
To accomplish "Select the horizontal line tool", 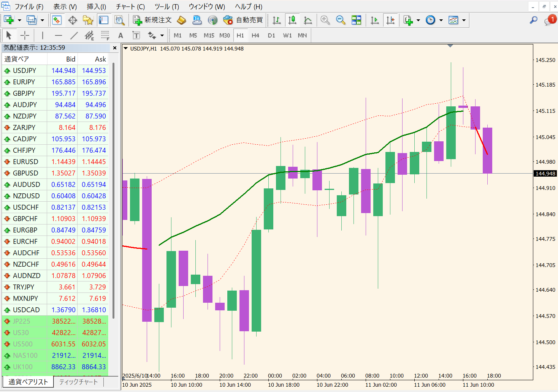I will coord(58,35).
